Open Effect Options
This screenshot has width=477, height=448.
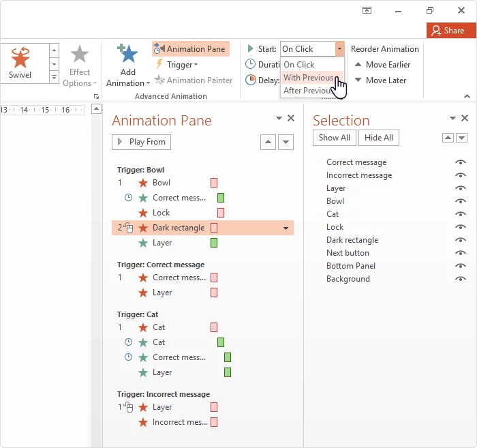point(80,65)
